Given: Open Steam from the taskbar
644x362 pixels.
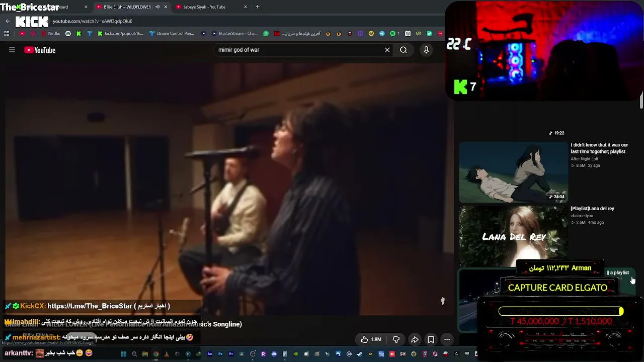Looking at the screenshot, I should (360, 354).
